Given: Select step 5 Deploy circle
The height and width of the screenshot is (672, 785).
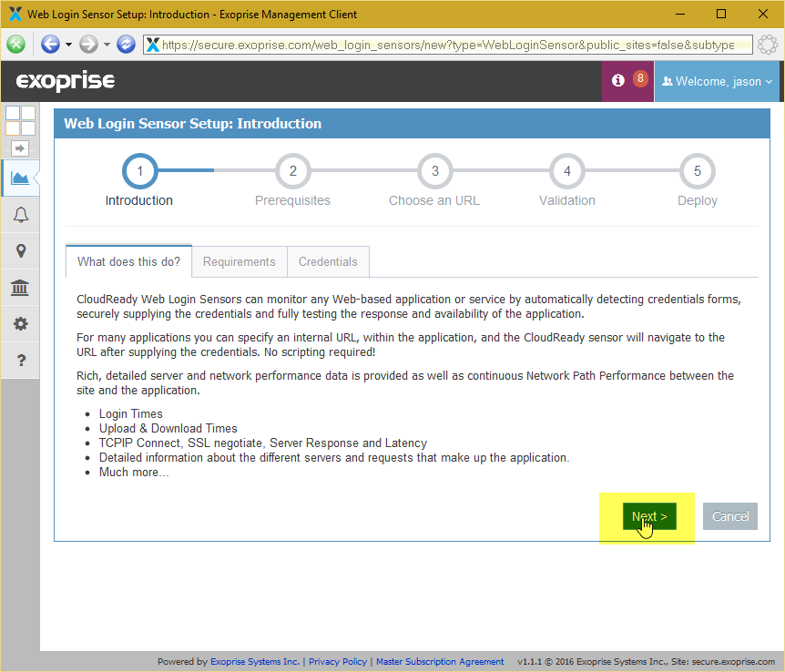Looking at the screenshot, I should [x=698, y=171].
